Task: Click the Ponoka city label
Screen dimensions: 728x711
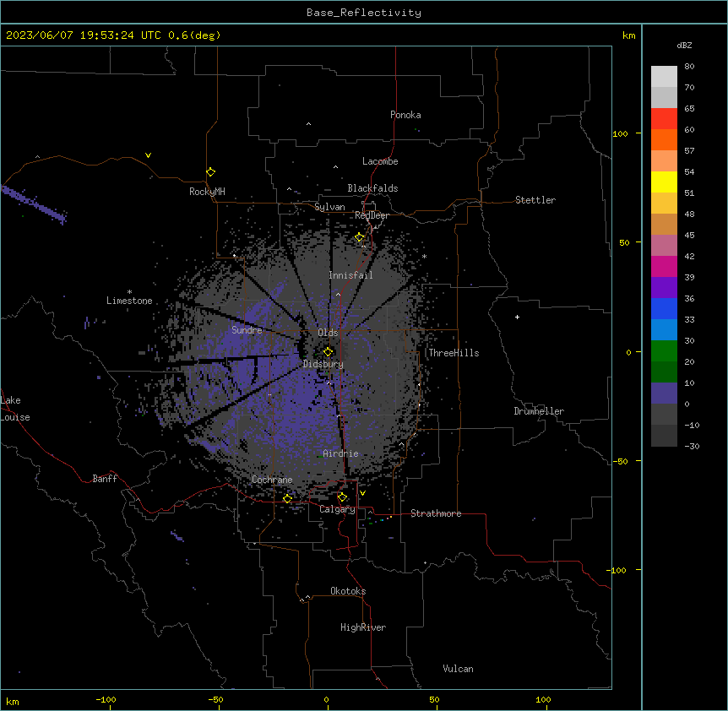Action: coord(405,115)
